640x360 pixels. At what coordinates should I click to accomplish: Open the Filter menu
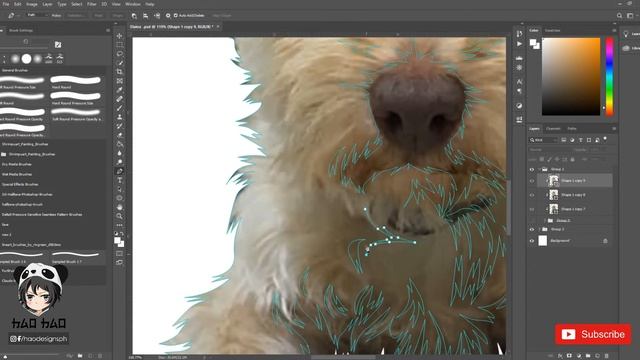92,4
